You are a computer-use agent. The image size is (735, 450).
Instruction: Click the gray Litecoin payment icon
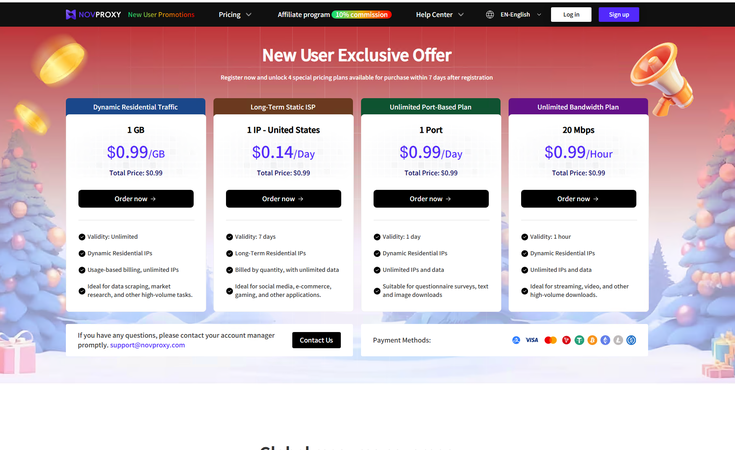pyautogui.click(x=618, y=340)
